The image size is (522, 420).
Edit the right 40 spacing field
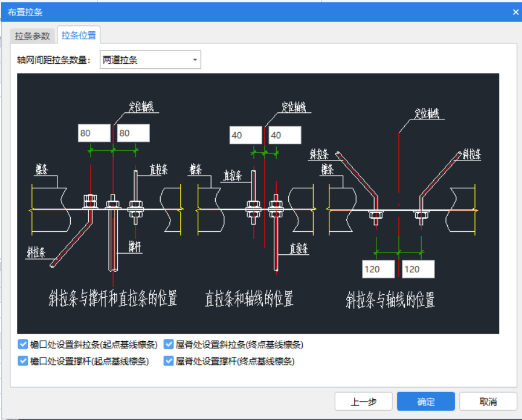click(x=285, y=135)
